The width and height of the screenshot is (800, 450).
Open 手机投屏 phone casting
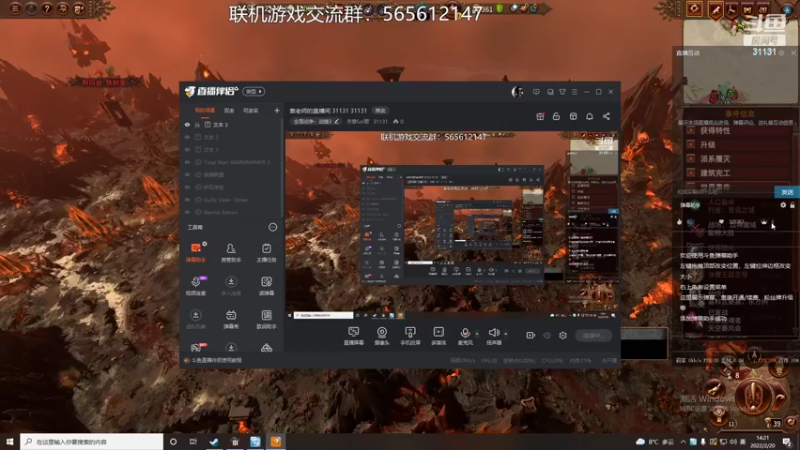click(x=410, y=336)
